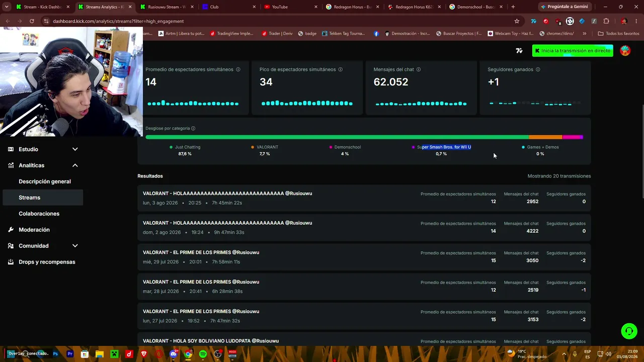Open the Tekken Tag Tourna... bookmark
The image size is (644, 362).
[343, 34]
